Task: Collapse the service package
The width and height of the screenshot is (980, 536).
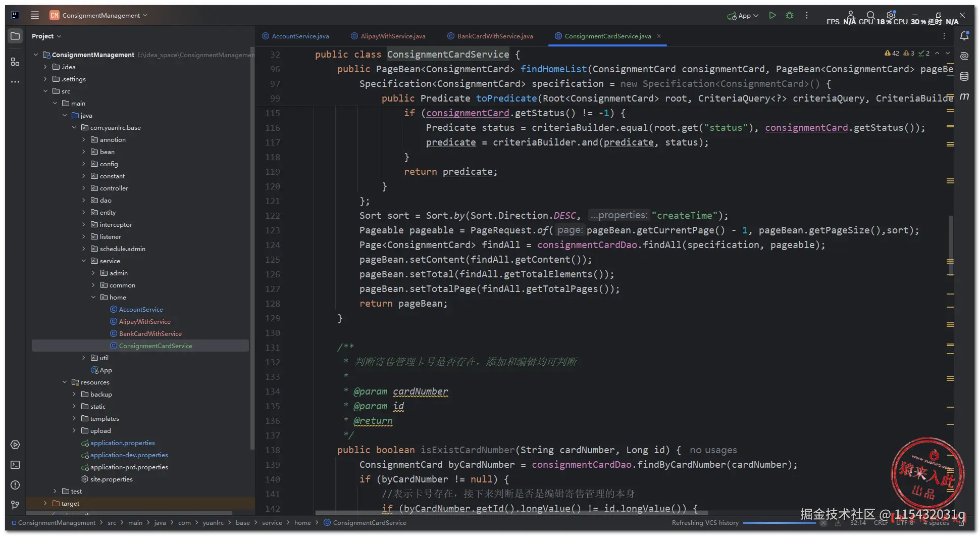Action: [84, 261]
